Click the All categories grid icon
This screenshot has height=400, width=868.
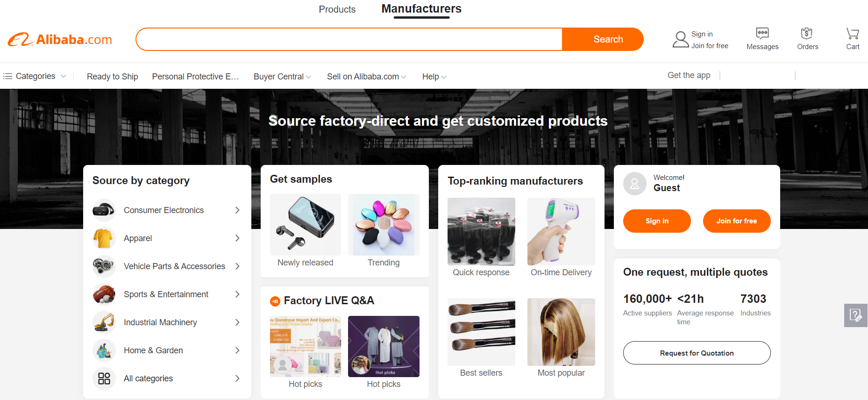[x=104, y=379]
